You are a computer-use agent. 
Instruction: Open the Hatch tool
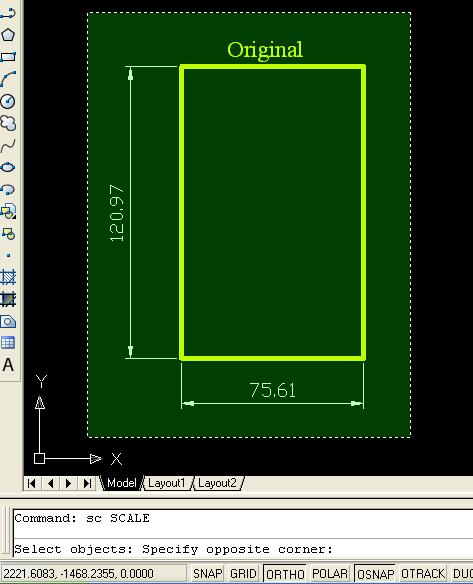point(8,277)
